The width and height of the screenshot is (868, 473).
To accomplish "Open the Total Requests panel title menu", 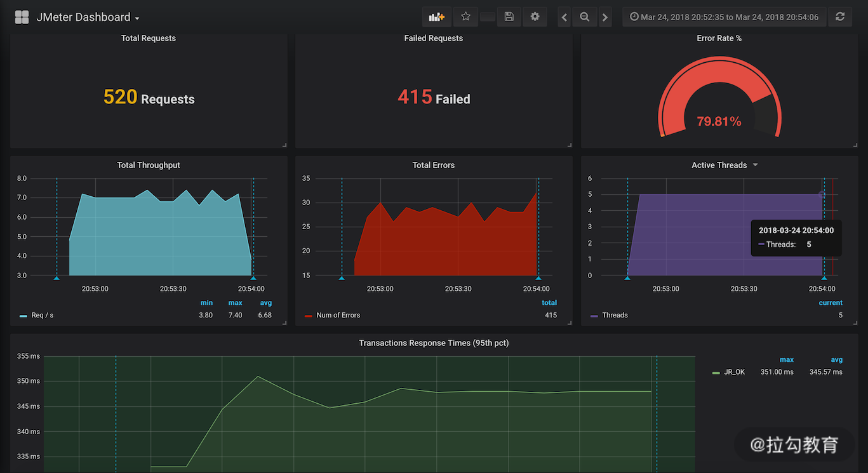I will 149,38.
